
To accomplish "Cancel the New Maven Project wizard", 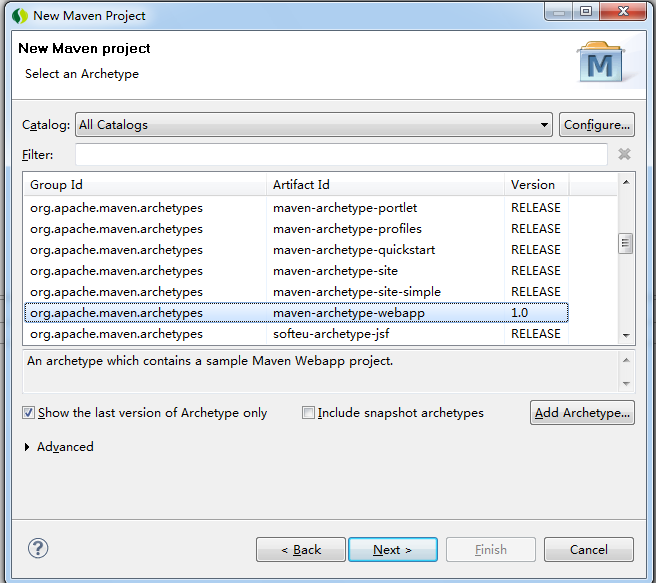I will click(589, 550).
